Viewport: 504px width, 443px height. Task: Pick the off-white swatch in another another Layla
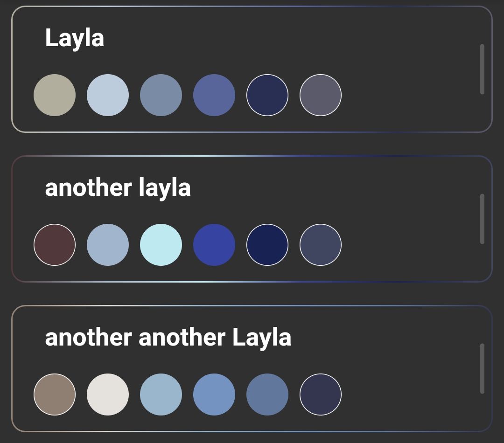click(x=108, y=395)
